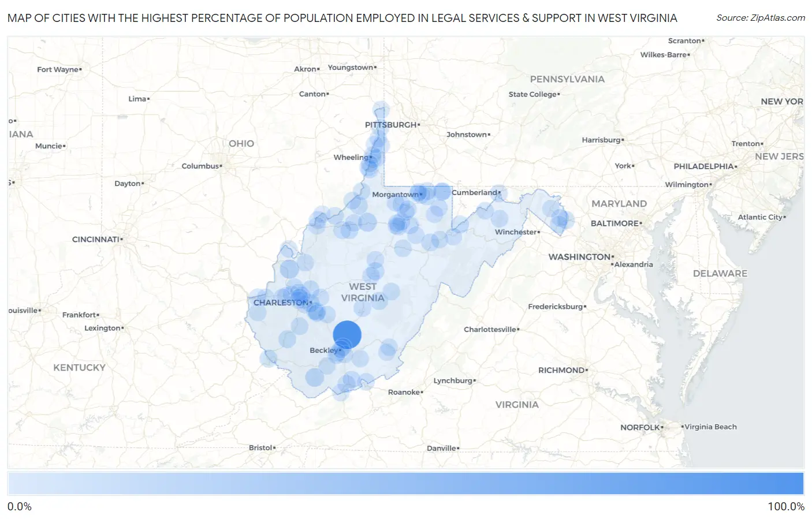Click the Morgantown city label
Screen dimensions: 812x519
395,195
